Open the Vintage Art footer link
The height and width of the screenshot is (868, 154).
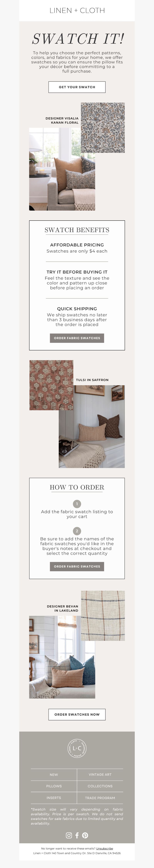tap(100, 775)
